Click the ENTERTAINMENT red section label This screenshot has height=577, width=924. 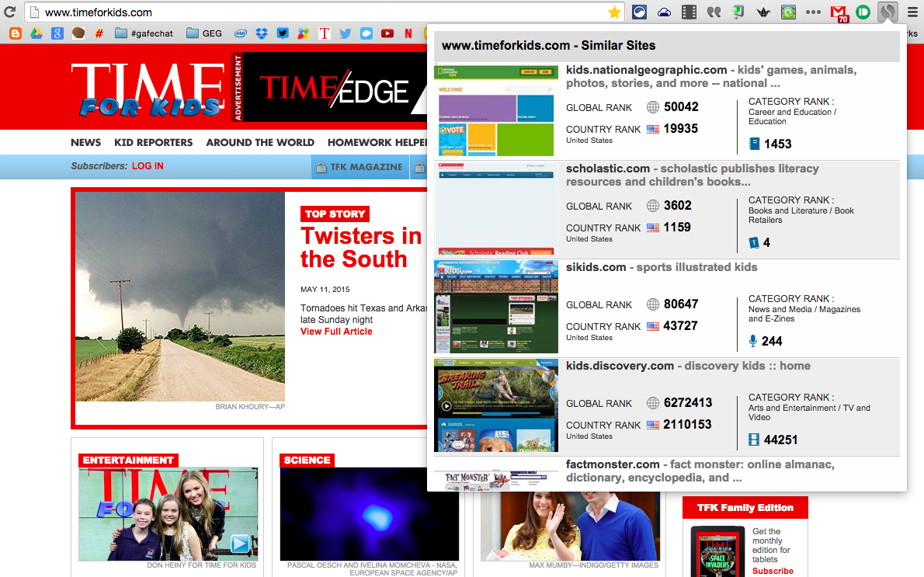pyautogui.click(x=128, y=461)
